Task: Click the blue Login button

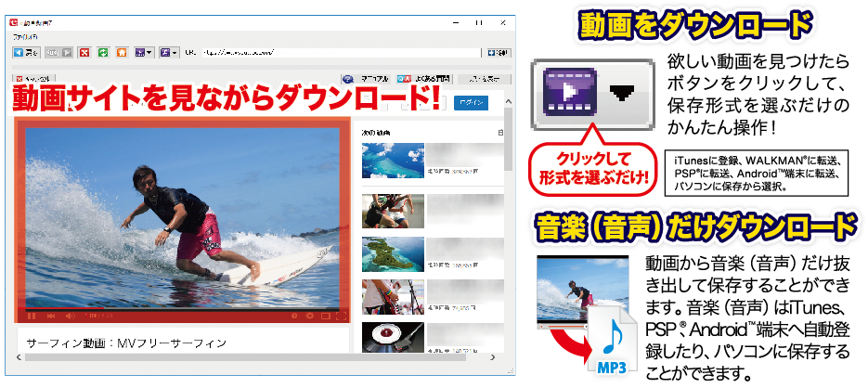Action: [x=473, y=102]
